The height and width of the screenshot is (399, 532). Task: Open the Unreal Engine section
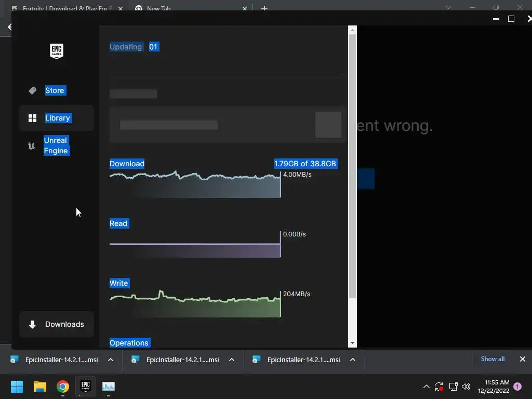pyautogui.click(x=56, y=145)
